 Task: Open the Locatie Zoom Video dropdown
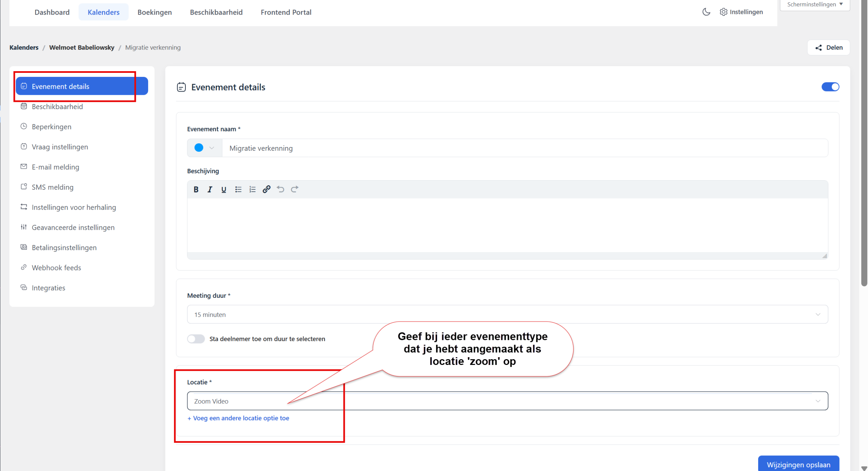(508, 401)
